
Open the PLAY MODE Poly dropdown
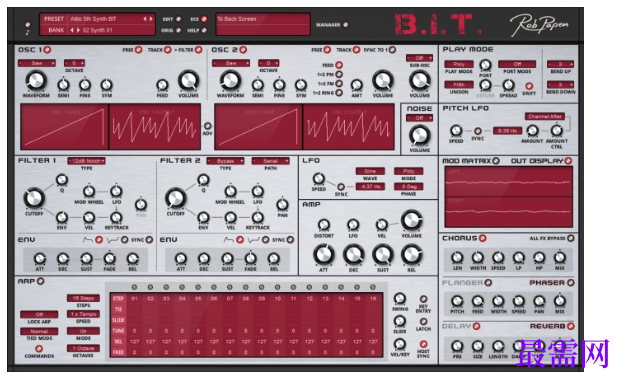tap(459, 65)
